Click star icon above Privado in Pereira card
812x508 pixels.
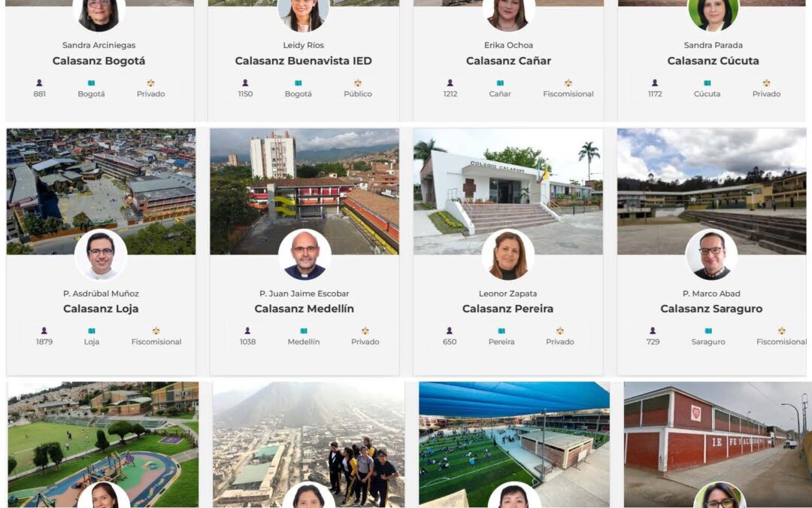coord(559,330)
